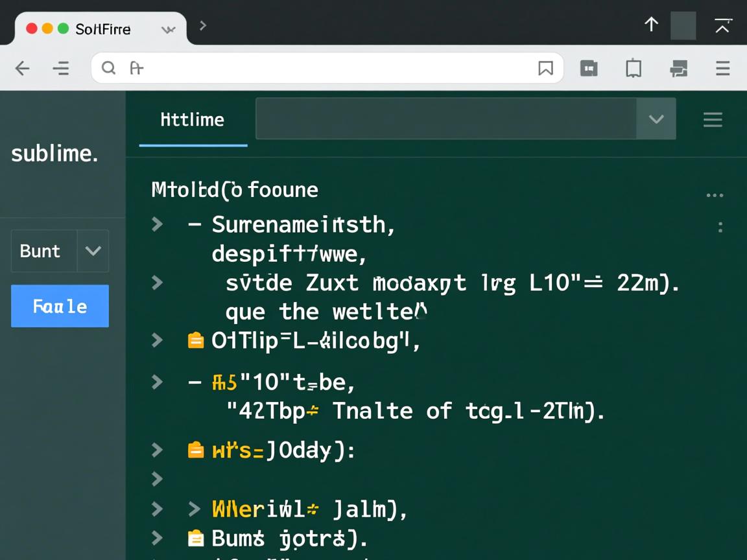Open the browser hamburger menu icon
747x560 pixels.
[722, 68]
